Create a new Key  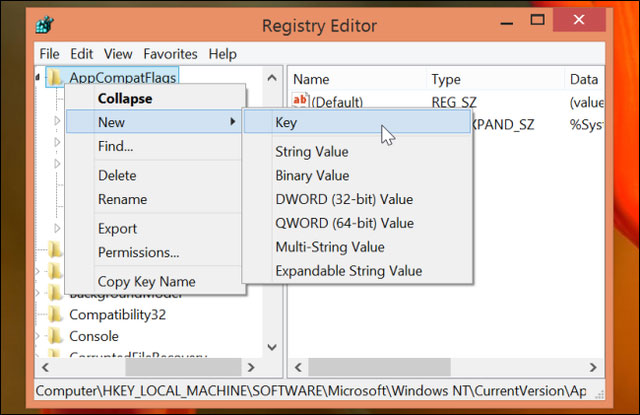click(357, 122)
